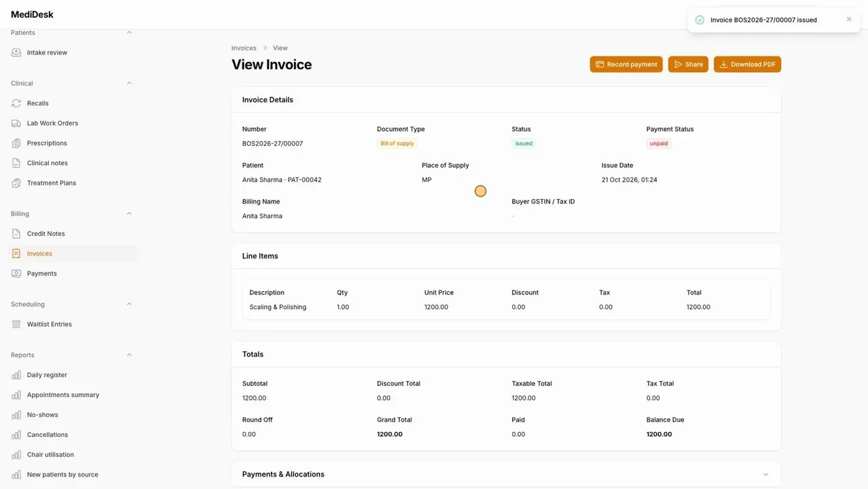The height and width of the screenshot is (489, 868).
Task: Collapse the Clinical sidebar section
Action: coord(129,83)
